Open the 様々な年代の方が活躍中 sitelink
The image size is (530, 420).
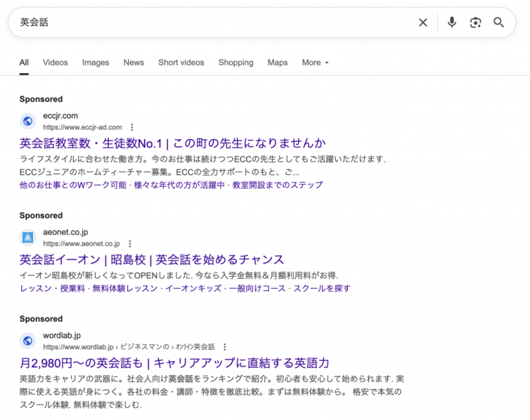[x=179, y=185]
